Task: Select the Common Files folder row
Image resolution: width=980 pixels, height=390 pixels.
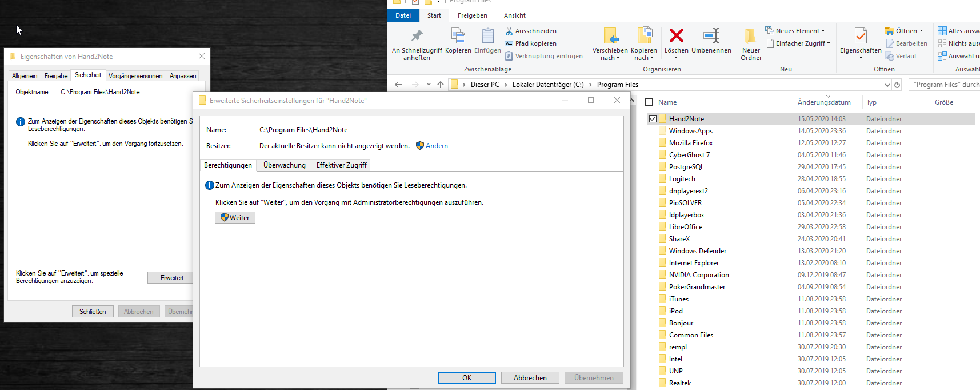Action: (x=810, y=335)
